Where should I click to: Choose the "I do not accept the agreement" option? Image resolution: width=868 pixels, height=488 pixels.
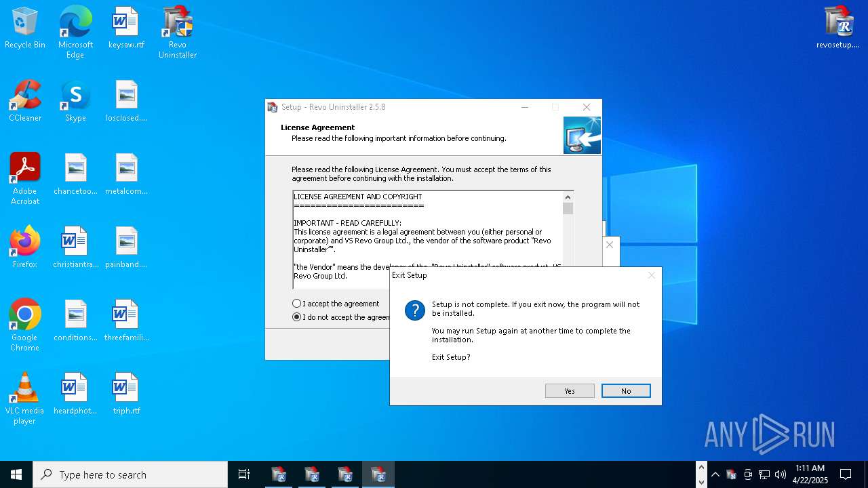342,317
